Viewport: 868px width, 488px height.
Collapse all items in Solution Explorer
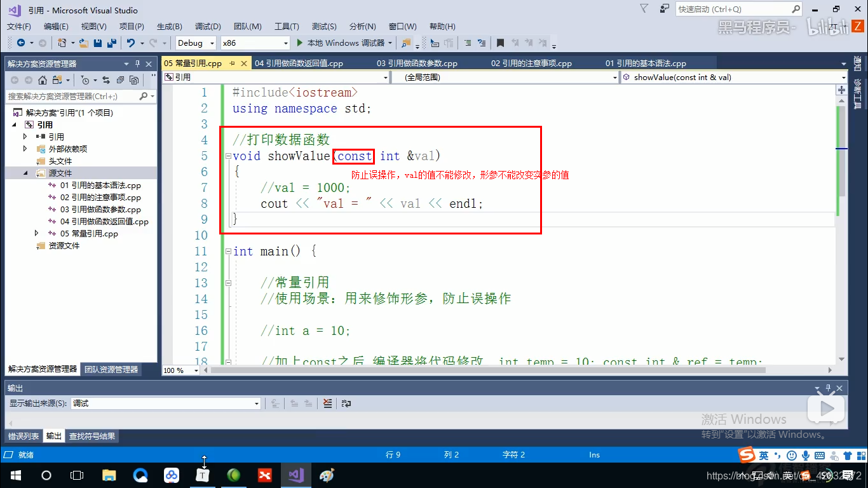tap(119, 80)
